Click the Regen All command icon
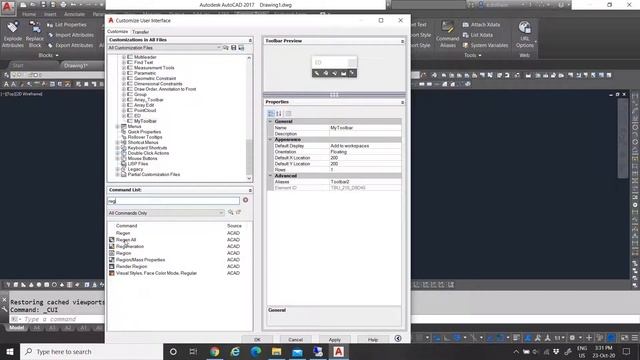This screenshot has height=360, width=640. [x=112, y=240]
